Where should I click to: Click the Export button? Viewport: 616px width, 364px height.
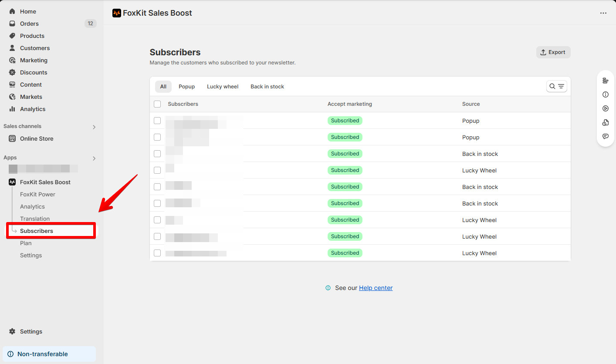tap(553, 52)
